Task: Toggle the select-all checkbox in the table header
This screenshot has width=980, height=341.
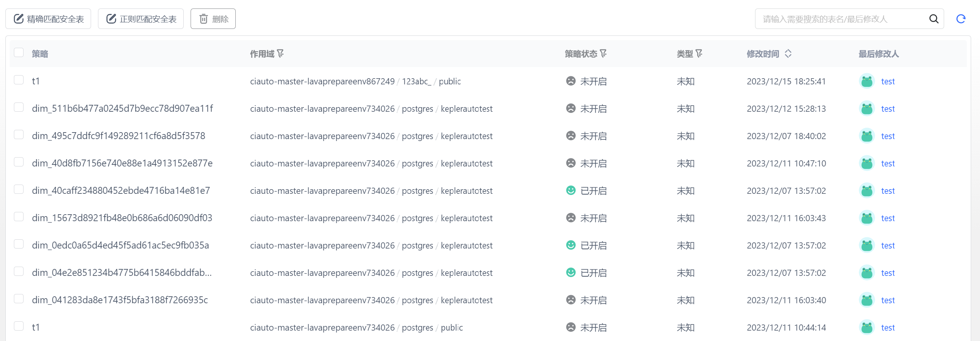Action: point(19,52)
